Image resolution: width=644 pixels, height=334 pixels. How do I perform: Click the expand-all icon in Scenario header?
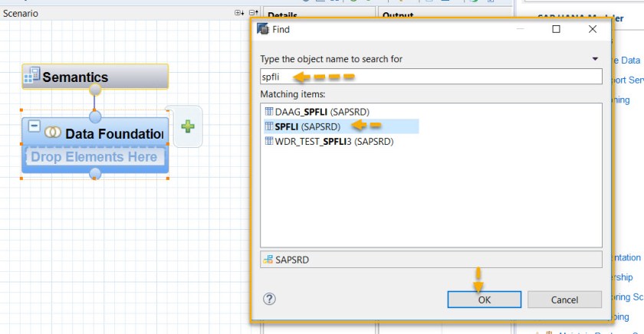point(239,14)
